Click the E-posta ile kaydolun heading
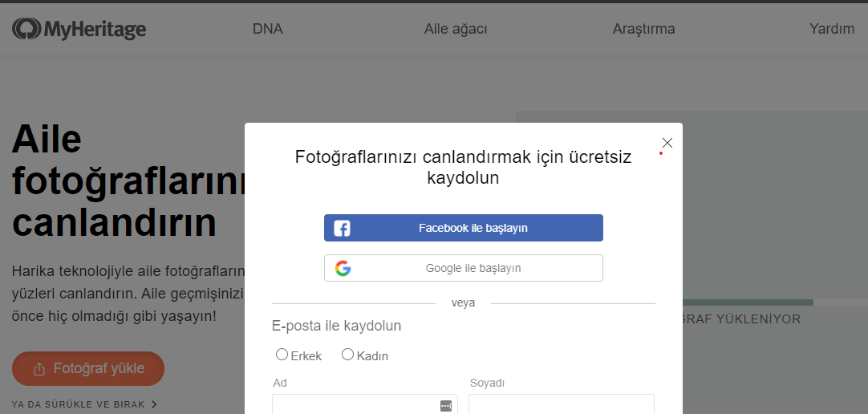This screenshot has width=868, height=414. [x=337, y=326]
